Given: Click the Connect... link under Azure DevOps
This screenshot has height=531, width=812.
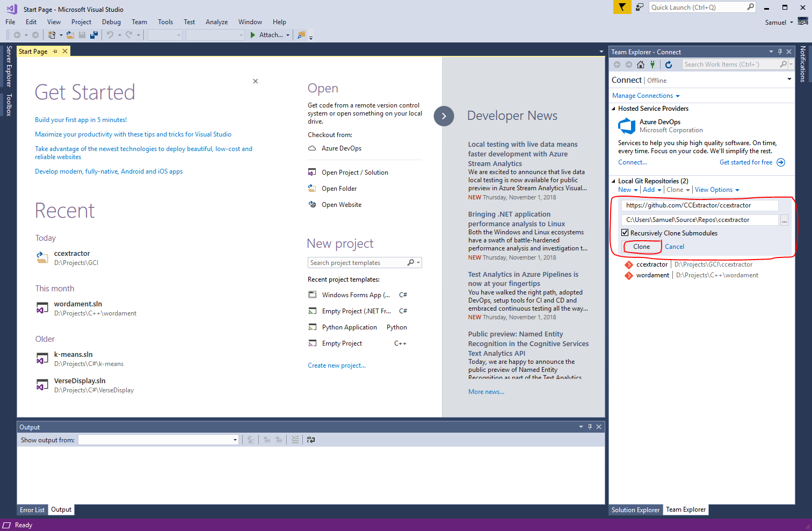Looking at the screenshot, I should [633, 162].
